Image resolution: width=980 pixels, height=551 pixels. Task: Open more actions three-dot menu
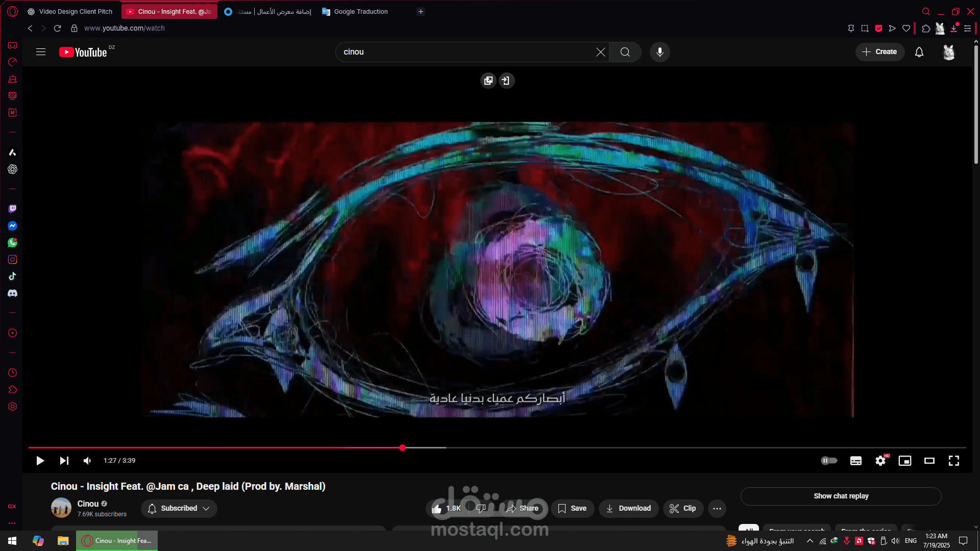(717, 509)
